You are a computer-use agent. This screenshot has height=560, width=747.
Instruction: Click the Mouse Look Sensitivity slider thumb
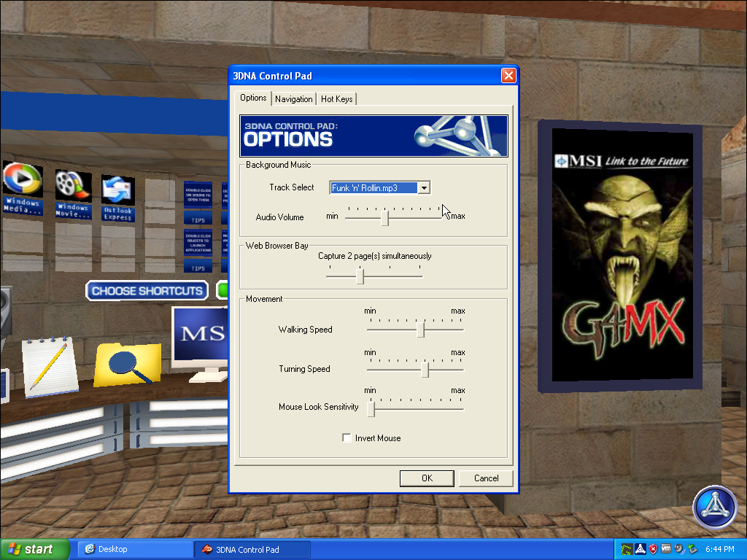click(x=371, y=409)
